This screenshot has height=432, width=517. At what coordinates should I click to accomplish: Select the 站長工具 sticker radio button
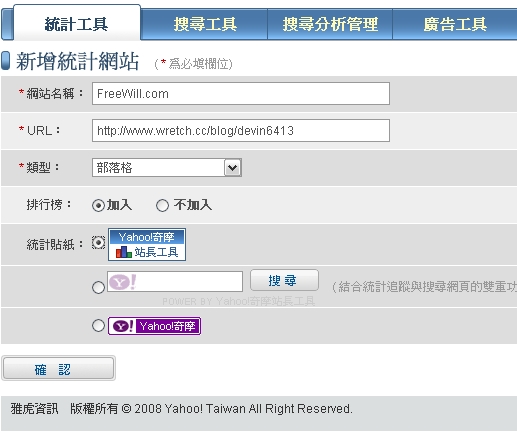tap(98, 243)
